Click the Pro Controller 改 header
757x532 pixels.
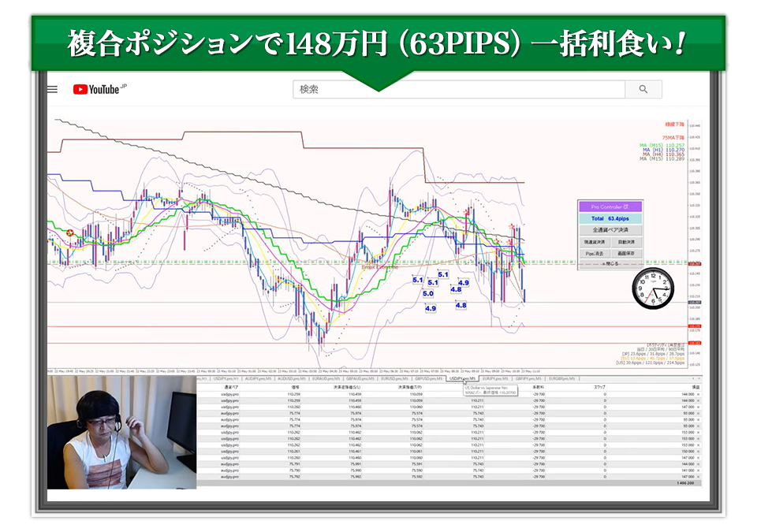coord(610,206)
